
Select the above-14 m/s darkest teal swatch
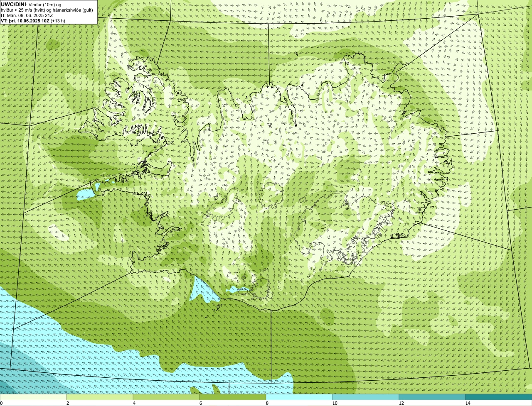point(499,397)
